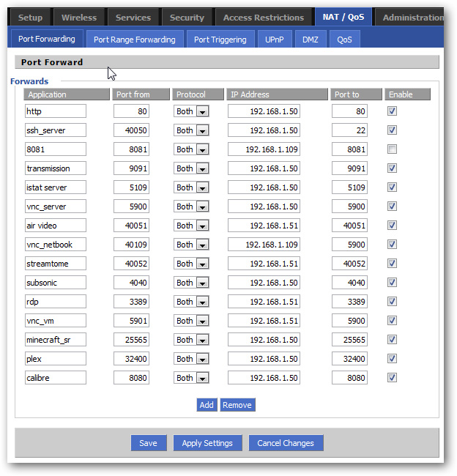Disable the streamtome forward checkbox
The image size is (457, 476).
coord(392,264)
